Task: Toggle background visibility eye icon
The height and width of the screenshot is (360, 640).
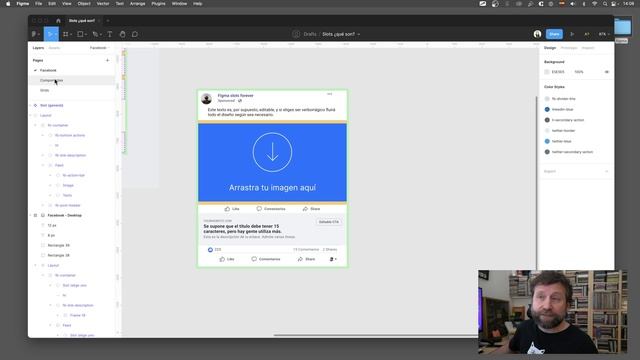Action: [607, 72]
